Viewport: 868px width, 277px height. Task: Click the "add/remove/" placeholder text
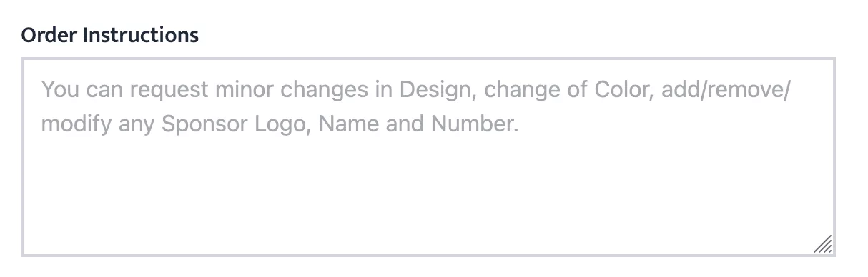pos(726,90)
